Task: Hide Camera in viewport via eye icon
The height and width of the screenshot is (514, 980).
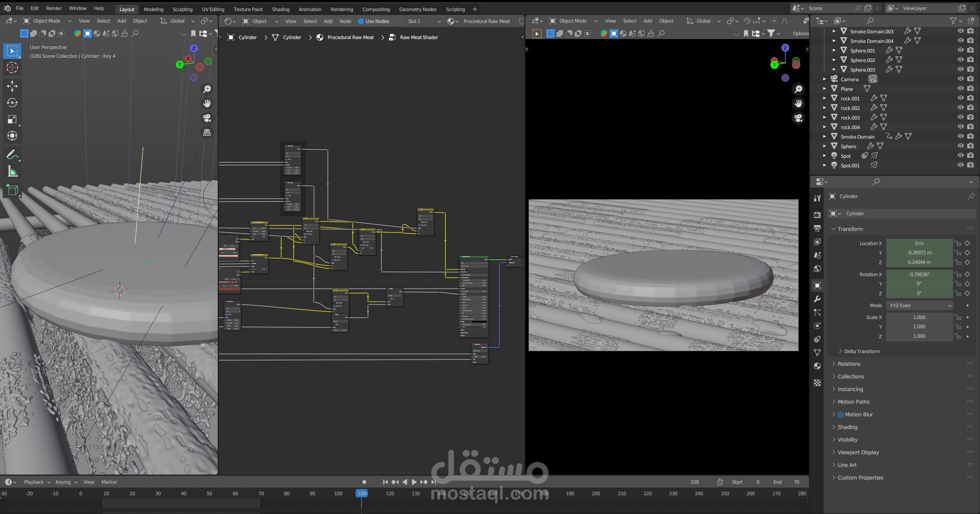Action: [x=960, y=79]
